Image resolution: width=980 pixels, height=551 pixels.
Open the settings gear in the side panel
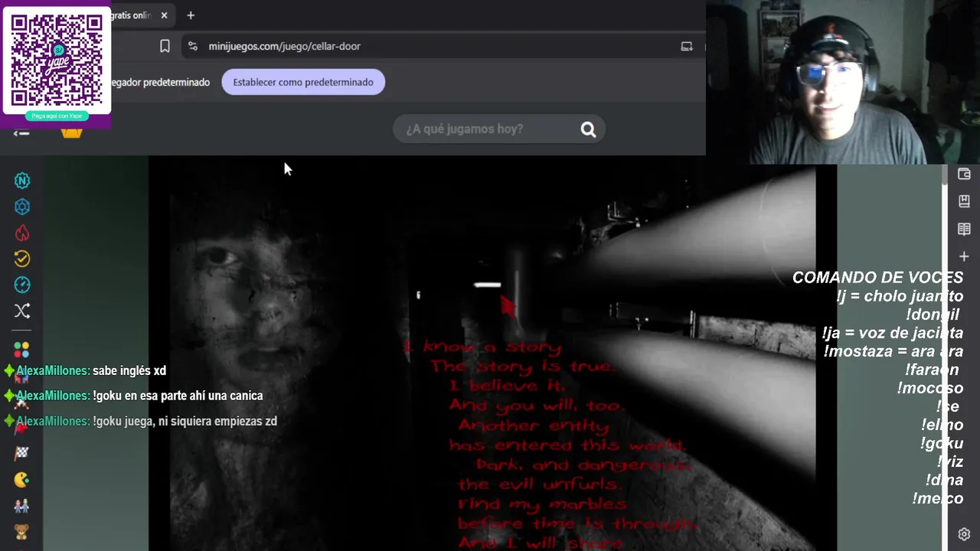click(x=964, y=534)
